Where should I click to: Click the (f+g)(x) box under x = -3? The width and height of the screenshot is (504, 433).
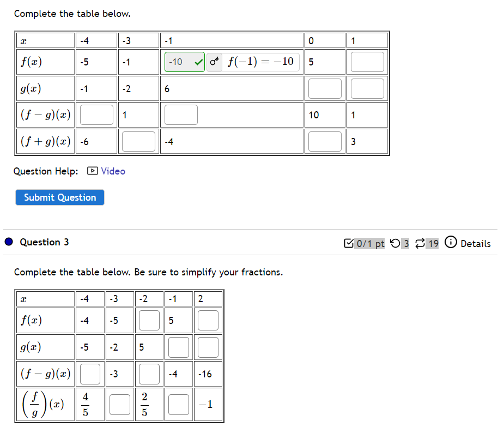pyautogui.click(x=139, y=141)
